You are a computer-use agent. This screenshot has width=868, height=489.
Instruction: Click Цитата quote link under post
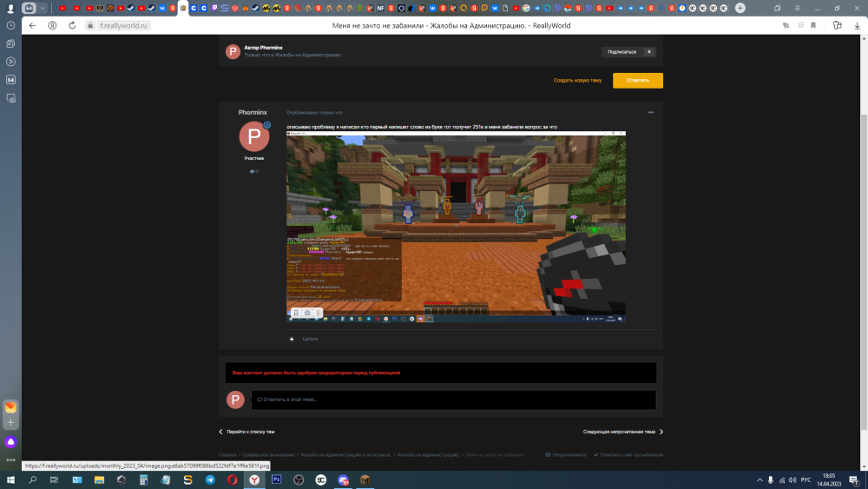(310, 339)
